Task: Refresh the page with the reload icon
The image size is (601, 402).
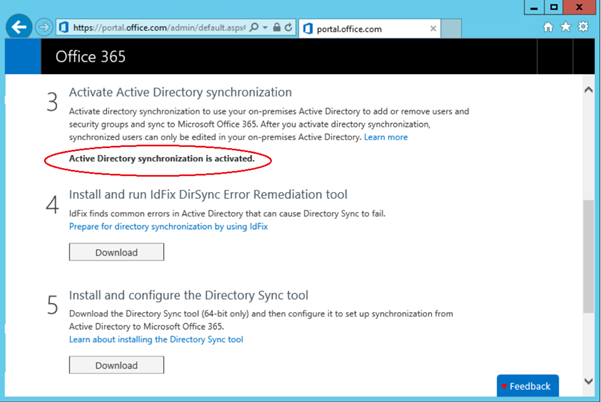Action: point(288,27)
